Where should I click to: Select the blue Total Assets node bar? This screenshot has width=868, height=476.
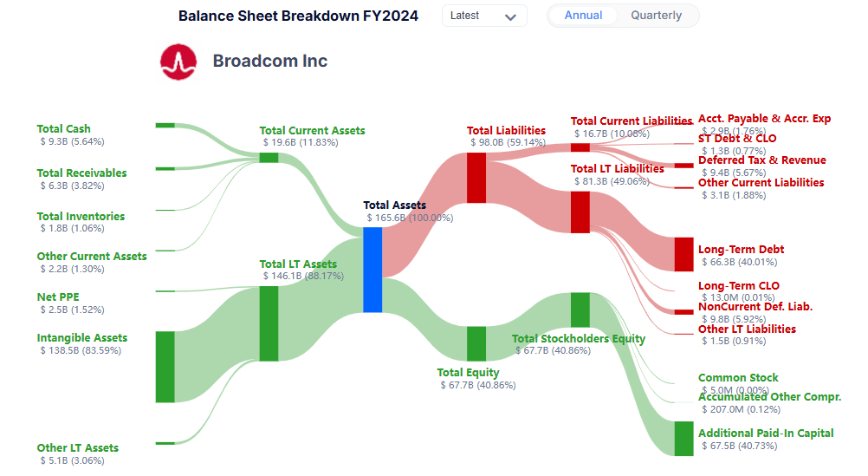[372, 270]
